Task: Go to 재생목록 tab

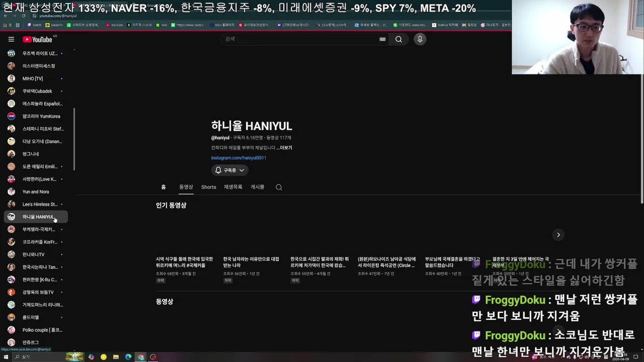Action: tap(233, 187)
